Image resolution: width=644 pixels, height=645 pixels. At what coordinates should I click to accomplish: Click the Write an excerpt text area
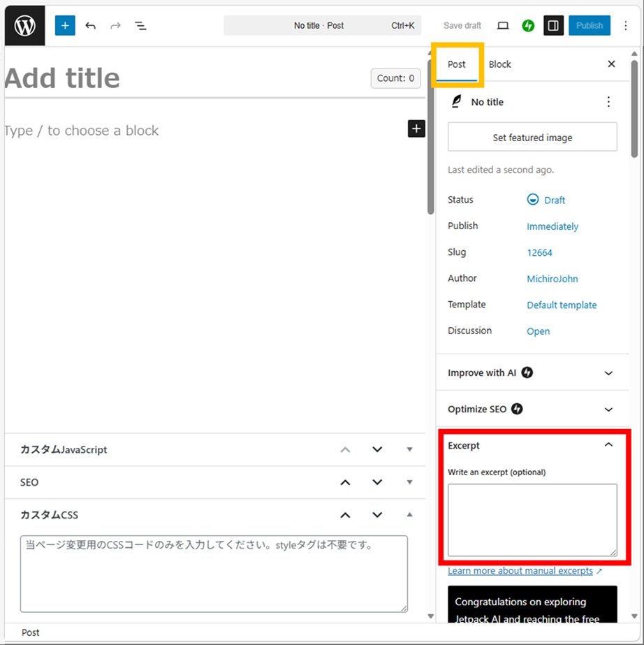tap(532, 519)
